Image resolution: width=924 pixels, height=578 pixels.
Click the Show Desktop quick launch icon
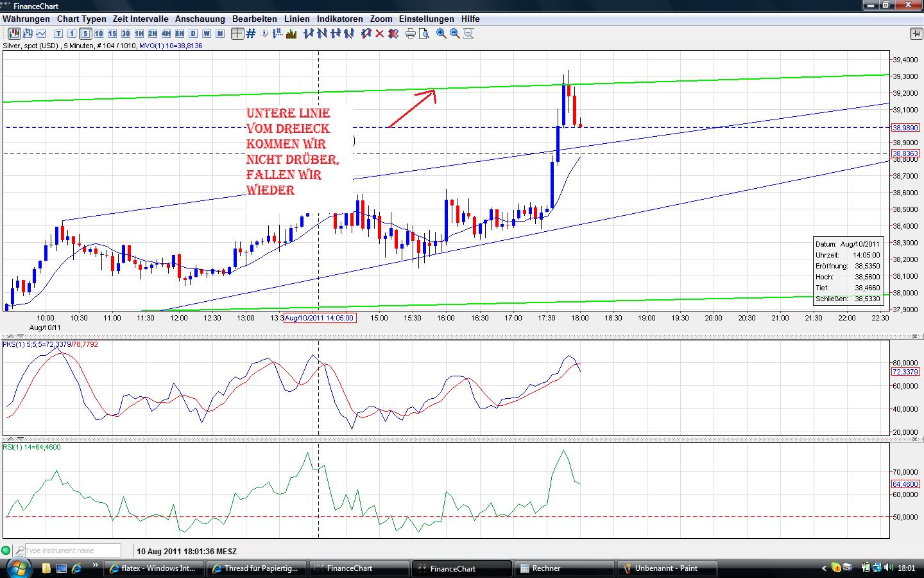pyautogui.click(x=62, y=568)
